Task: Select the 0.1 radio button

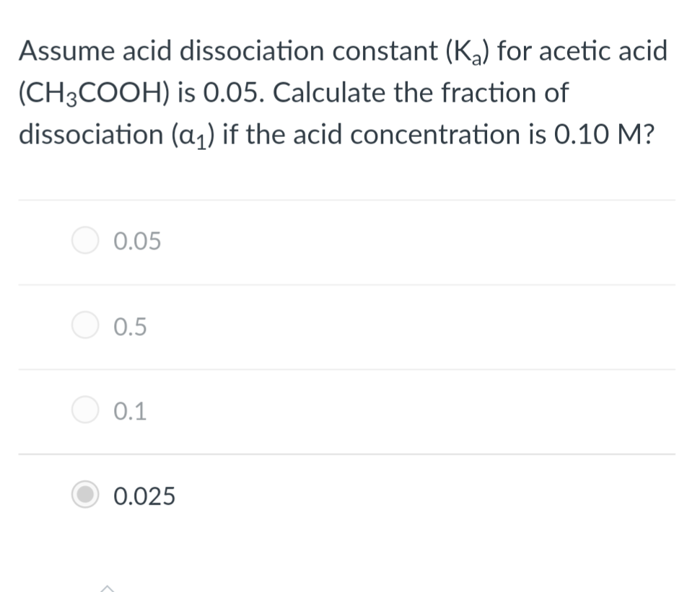Action: coord(85,410)
